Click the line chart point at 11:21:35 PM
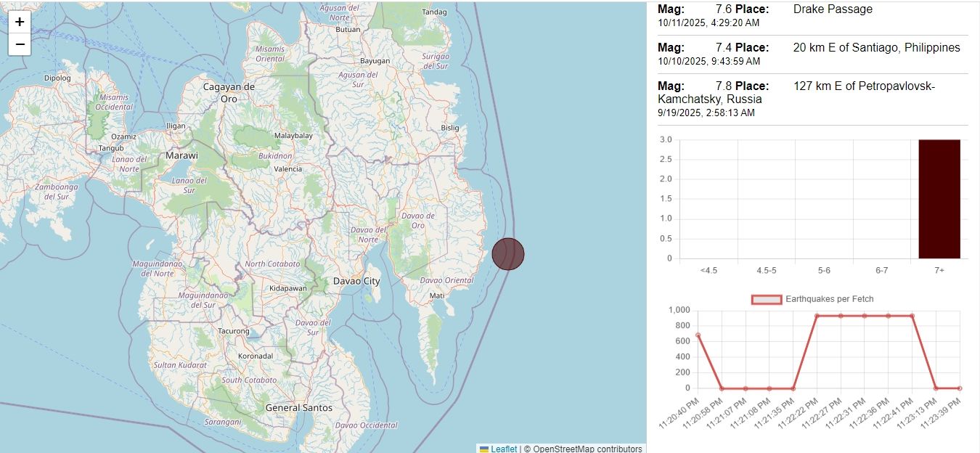Viewport: 980px width, 453px height. (x=793, y=388)
